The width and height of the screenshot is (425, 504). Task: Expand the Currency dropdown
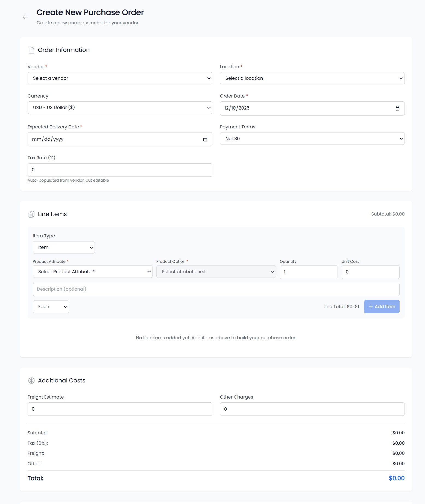pos(120,108)
